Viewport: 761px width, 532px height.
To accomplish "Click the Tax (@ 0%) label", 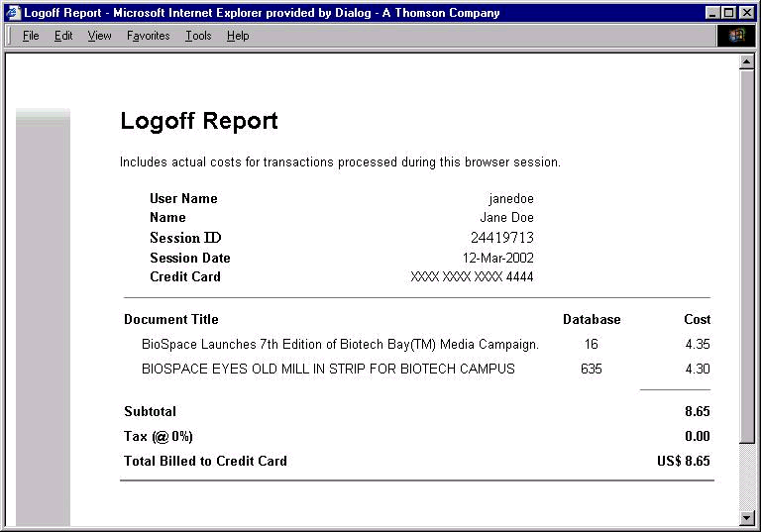I will tap(159, 436).
